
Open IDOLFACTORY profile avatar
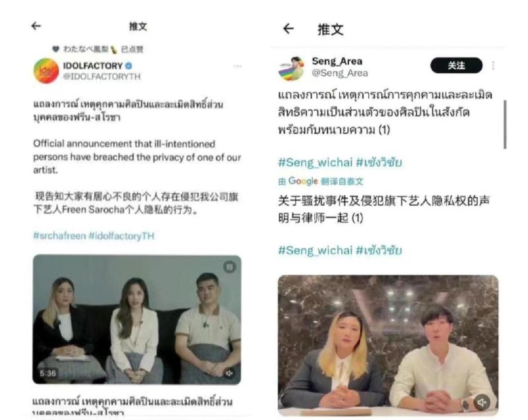pos(46,71)
